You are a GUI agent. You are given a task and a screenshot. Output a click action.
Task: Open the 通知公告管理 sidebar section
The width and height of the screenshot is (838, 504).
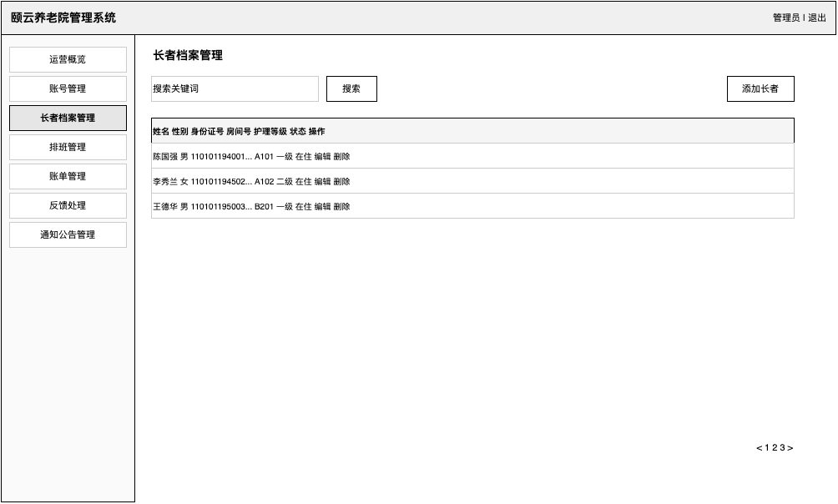[68, 234]
